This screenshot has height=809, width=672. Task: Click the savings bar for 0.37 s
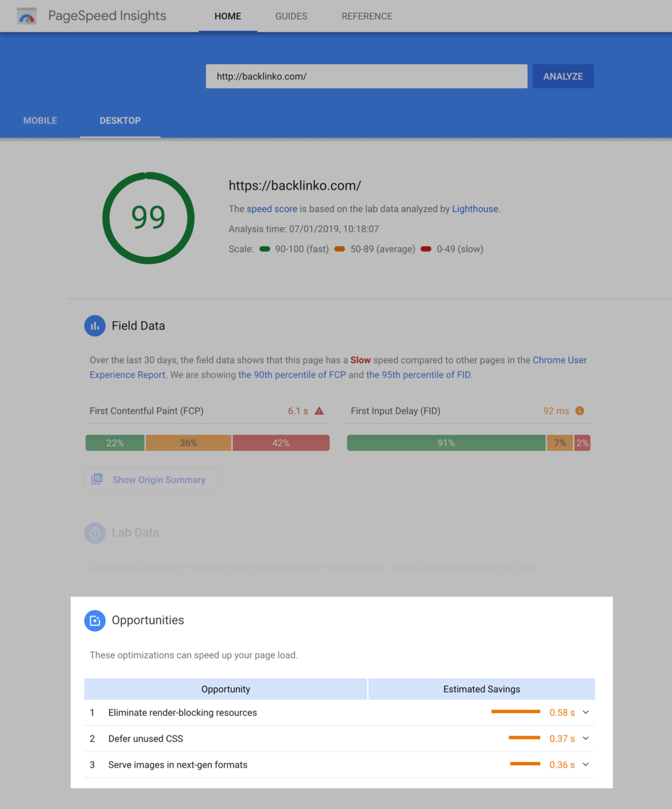pyautogui.click(x=524, y=738)
